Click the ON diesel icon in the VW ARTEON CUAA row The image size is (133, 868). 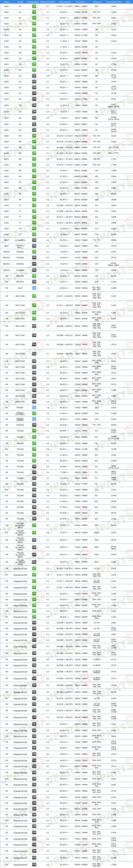(x=34, y=282)
